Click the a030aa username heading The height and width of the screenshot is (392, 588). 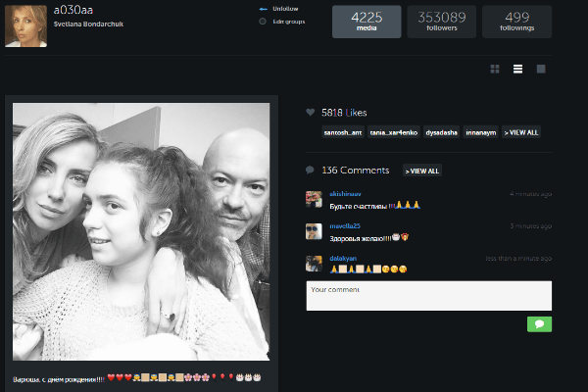coord(73,10)
